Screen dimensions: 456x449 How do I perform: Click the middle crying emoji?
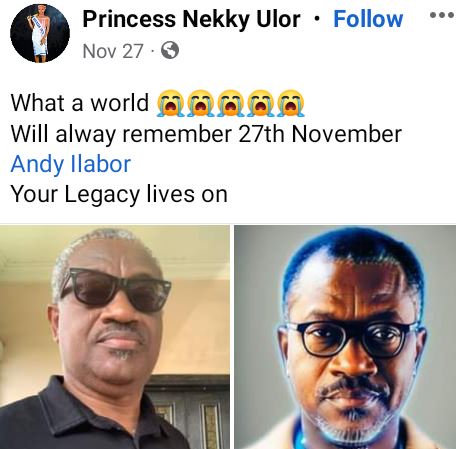point(231,103)
